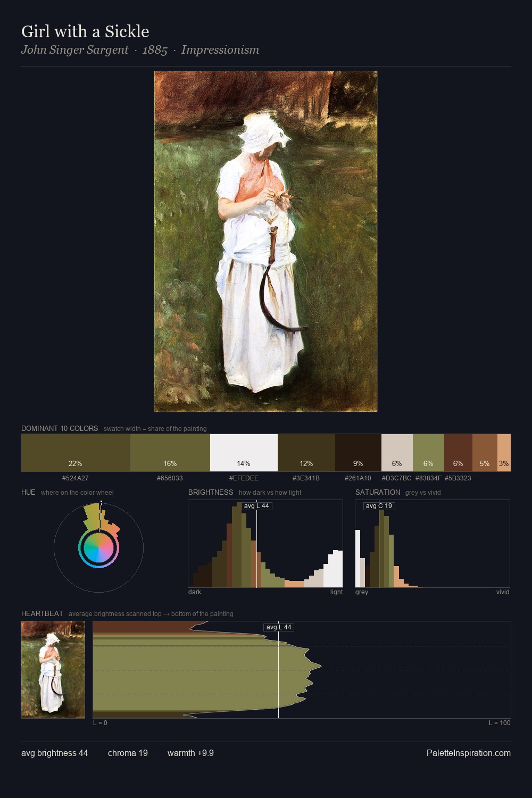This screenshot has height=798, width=532.
Task: Click the 9% darkest swatch #261A10
Action: (358, 453)
